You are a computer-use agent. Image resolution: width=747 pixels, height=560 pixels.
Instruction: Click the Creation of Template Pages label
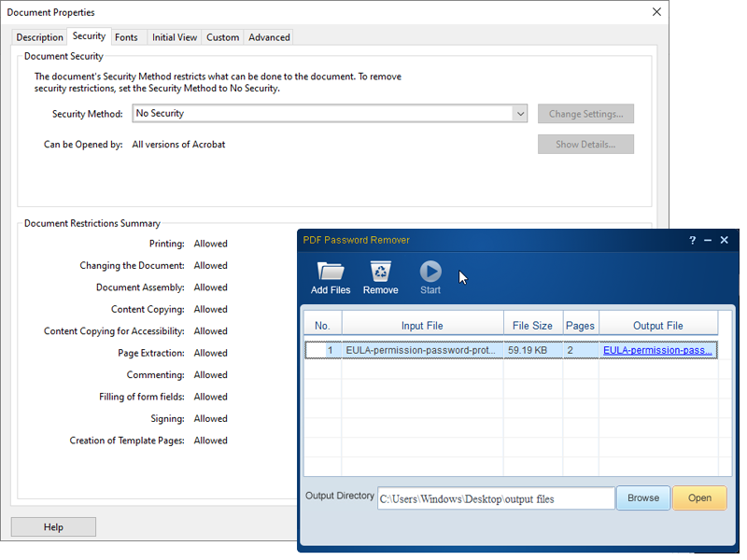(x=127, y=441)
